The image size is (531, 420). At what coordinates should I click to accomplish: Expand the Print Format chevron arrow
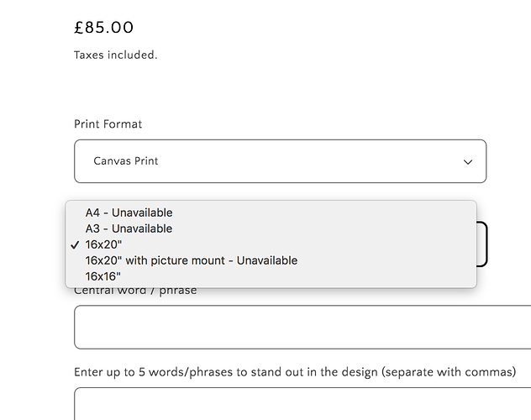point(468,161)
